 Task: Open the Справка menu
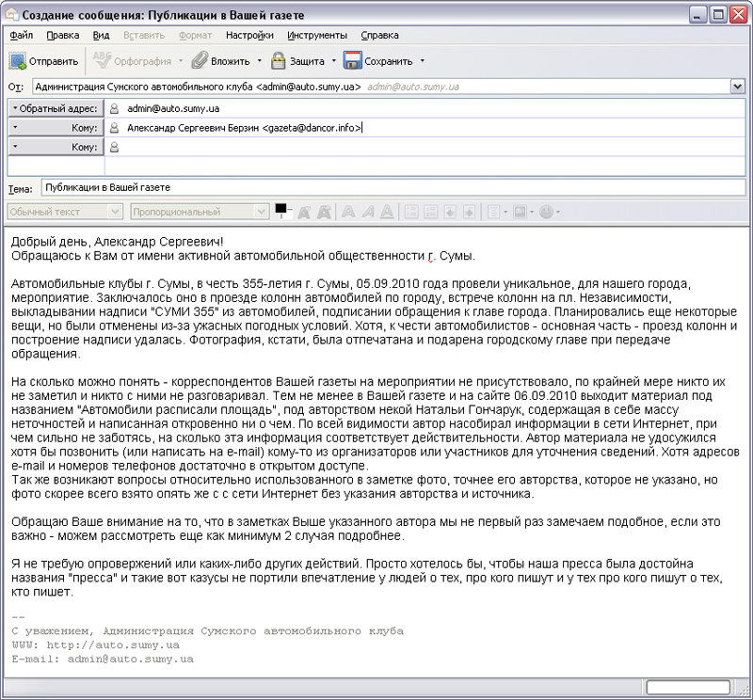pyautogui.click(x=379, y=35)
